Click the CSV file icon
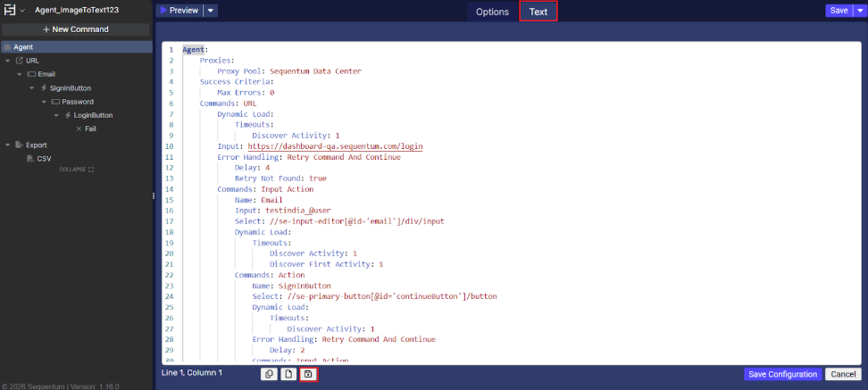Viewport: 868px width, 390px height. tap(30, 158)
